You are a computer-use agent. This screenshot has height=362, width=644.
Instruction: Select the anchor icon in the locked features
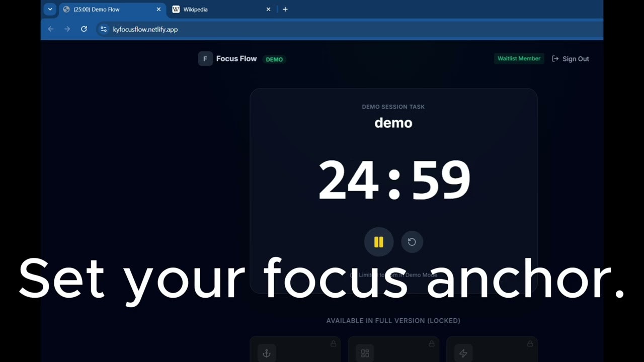point(267,353)
